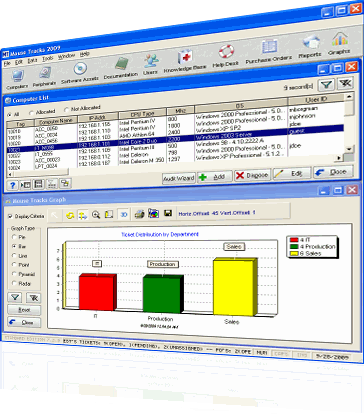Sort by the User ID column header
This screenshot has height=416, width=364.
click(316, 99)
